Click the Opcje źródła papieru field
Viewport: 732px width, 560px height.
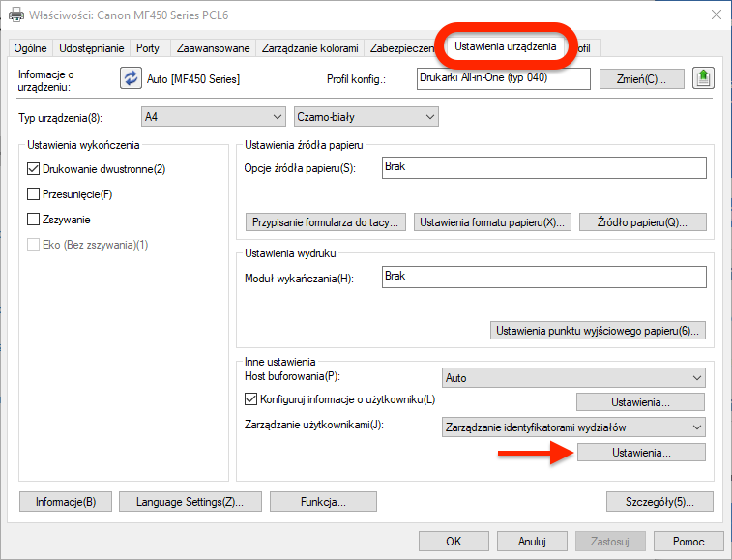542,167
